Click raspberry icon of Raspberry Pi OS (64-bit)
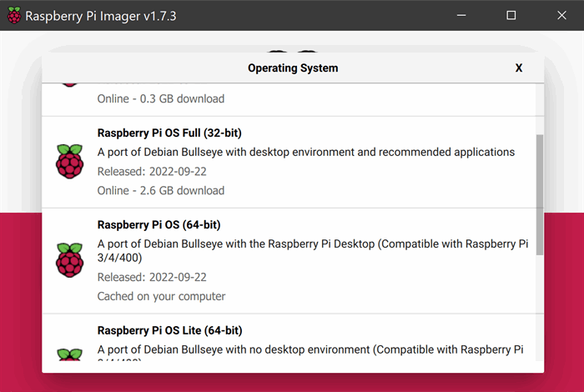The image size is (584, 392). pyautogui.click(x=69, y=260)
